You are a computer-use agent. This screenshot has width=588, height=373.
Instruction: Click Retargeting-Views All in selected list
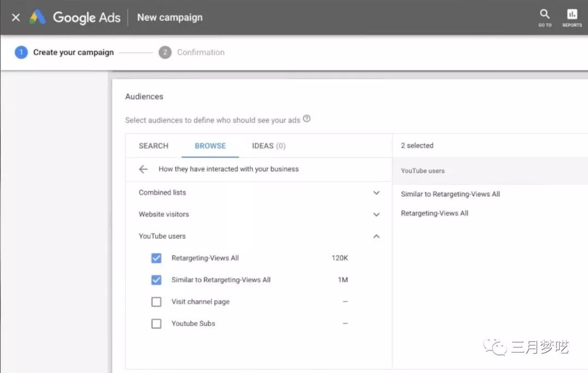(434, 213)
